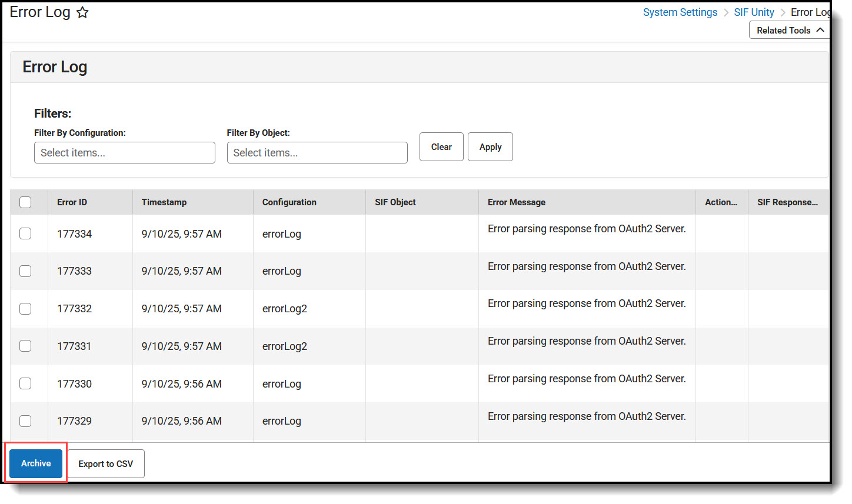Tick the checkbox for error 177329

coord(25,421)
